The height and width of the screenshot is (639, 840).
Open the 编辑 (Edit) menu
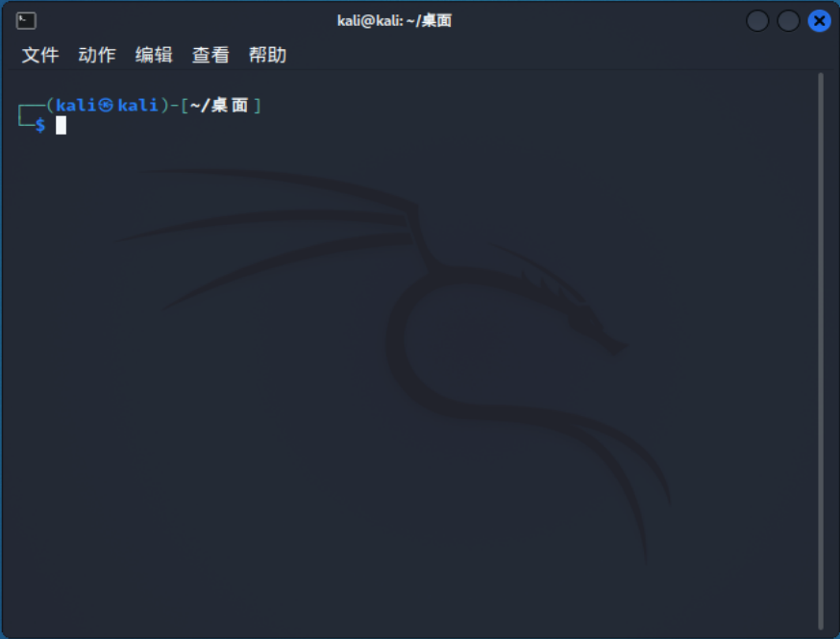[154, 55]
